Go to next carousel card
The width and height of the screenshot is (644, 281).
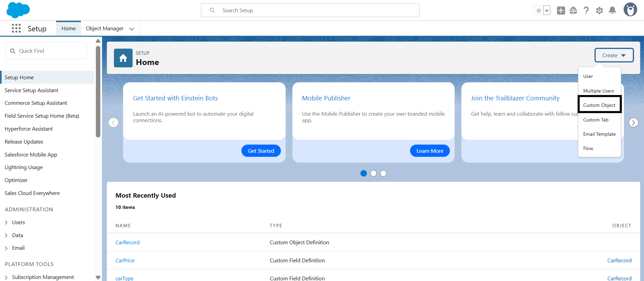pyautogui.click(x=633, y=122)
